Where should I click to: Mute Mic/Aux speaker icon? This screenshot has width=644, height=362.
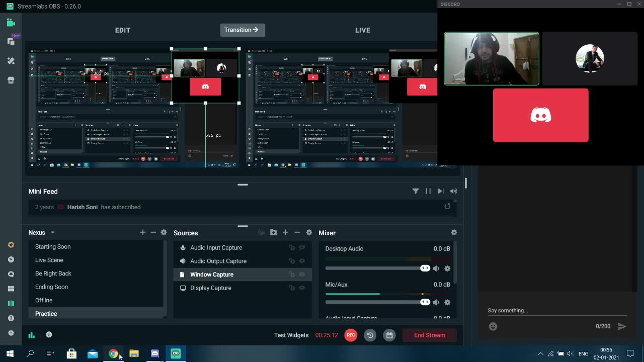pos(436,302)
